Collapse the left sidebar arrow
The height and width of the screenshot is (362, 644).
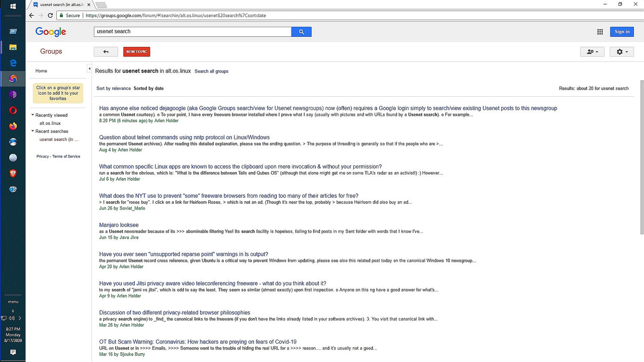point(90,68)
